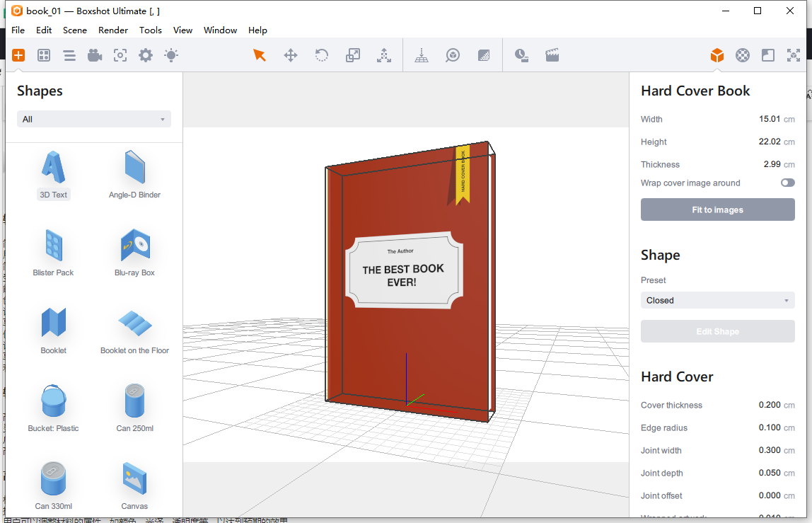Edit the Edge radius value 0.100
Viewport: 812px width, 523px height.
click(x=770, y=427)
